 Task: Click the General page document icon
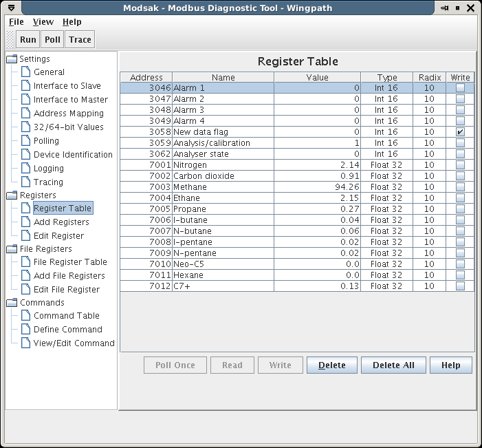coord(26,72)
